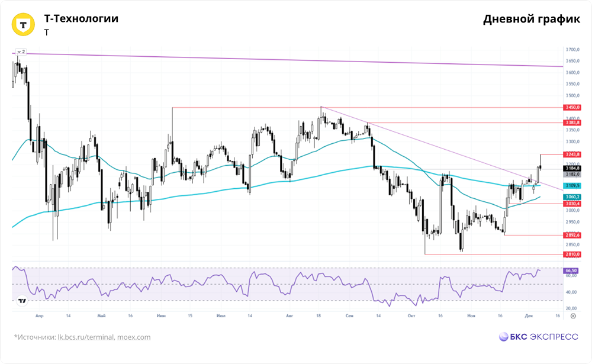
Task: Click the Дневной график title text
Action: pyautogui.click(x=531, y=19)
